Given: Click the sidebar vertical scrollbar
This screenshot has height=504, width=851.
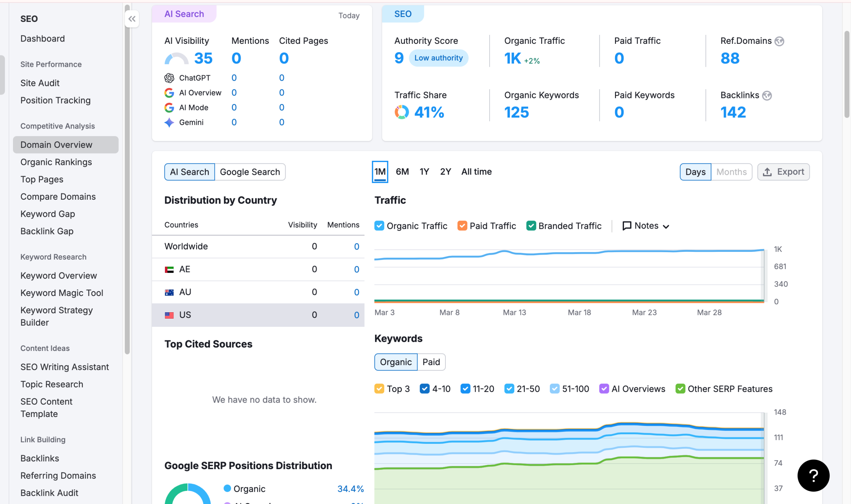Looking at the screenshot, I should (x=127, y=204).
